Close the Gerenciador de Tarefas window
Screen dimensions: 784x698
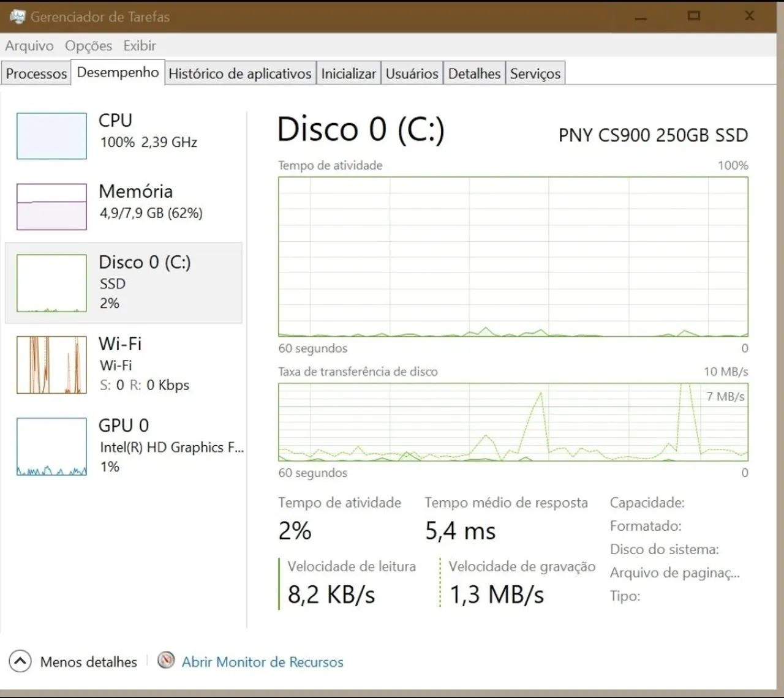[x=750, y=16]
